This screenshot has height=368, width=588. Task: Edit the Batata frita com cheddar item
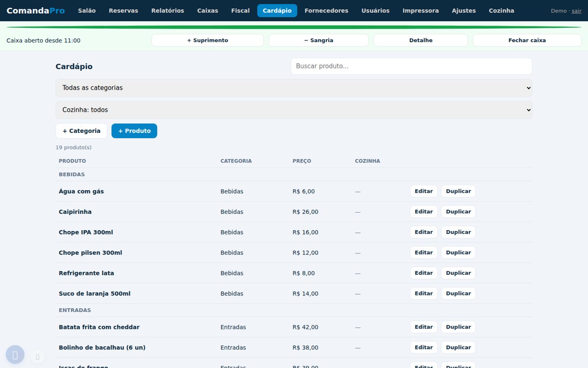coord(424,327)
